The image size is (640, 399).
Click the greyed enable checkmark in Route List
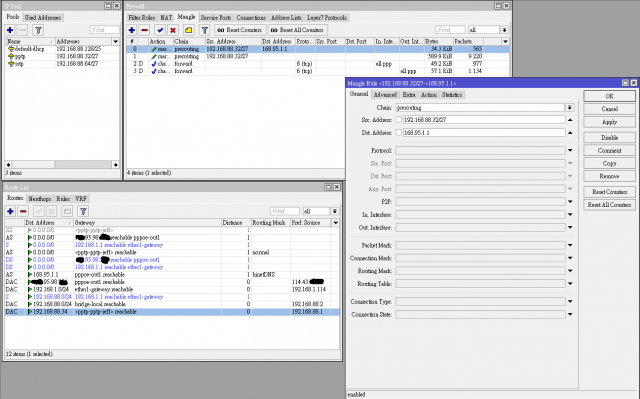[39, 211]
